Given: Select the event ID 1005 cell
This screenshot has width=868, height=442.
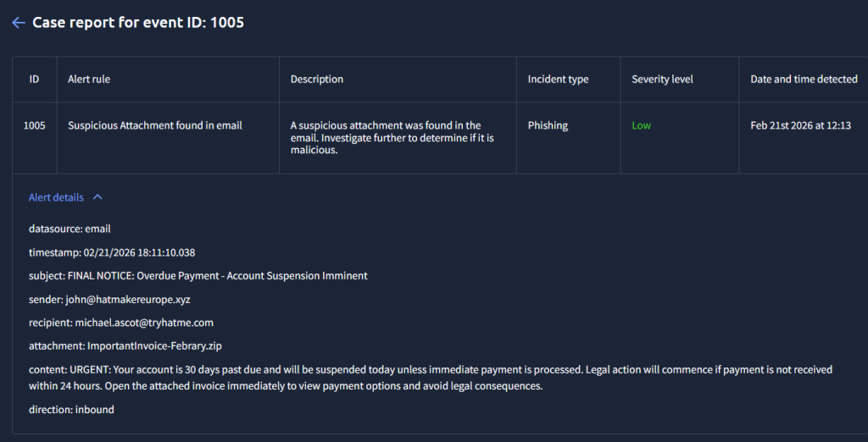Looking at the screenshot, I should coord(34,125).
